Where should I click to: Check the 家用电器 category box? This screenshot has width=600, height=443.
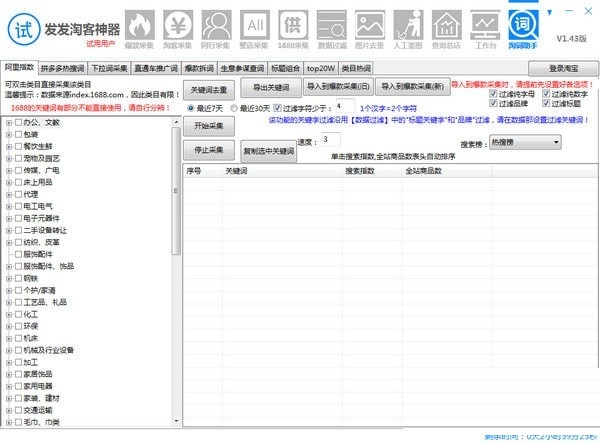(18, 386)
